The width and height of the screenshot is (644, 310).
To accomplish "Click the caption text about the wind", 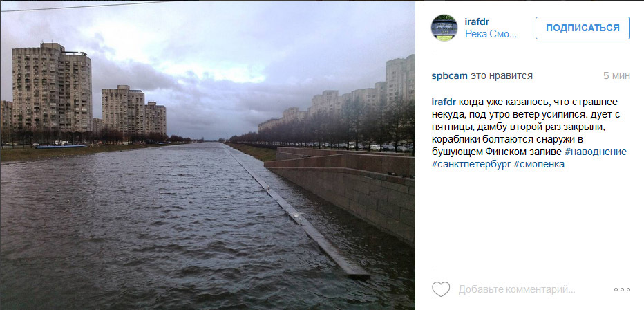I will pyautogui.click(x=529, y=127).
